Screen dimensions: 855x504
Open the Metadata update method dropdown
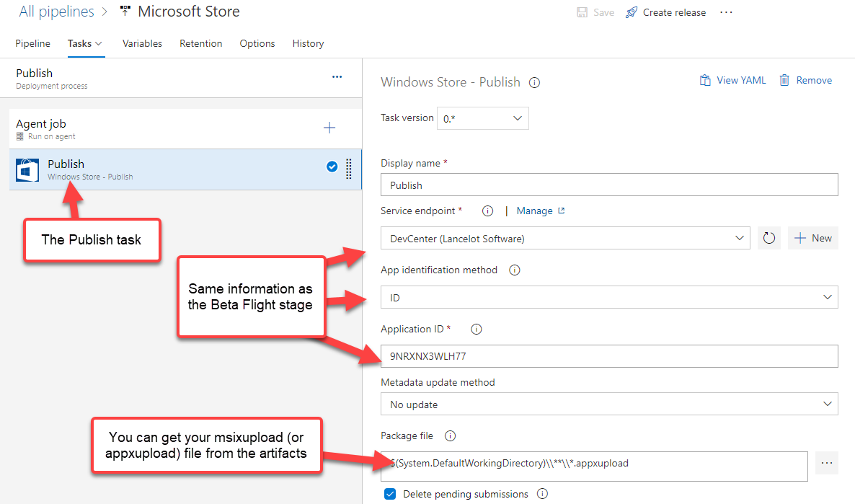609,404
